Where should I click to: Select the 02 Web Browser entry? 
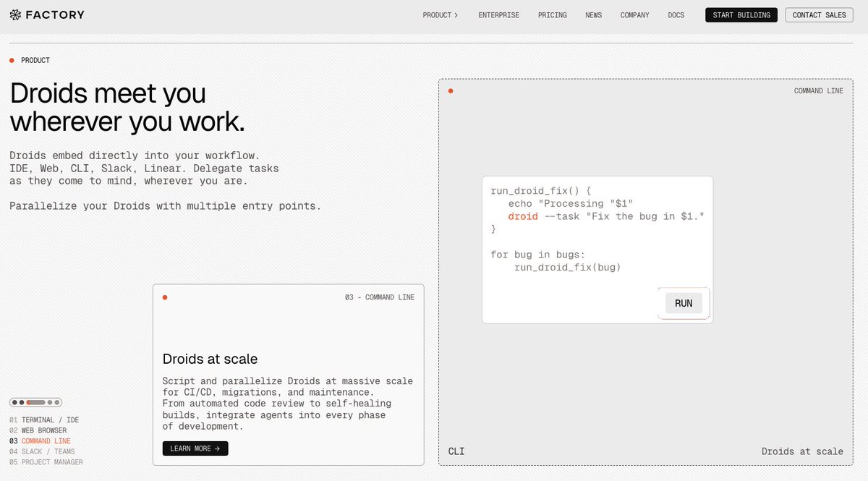tap(38, 430)
